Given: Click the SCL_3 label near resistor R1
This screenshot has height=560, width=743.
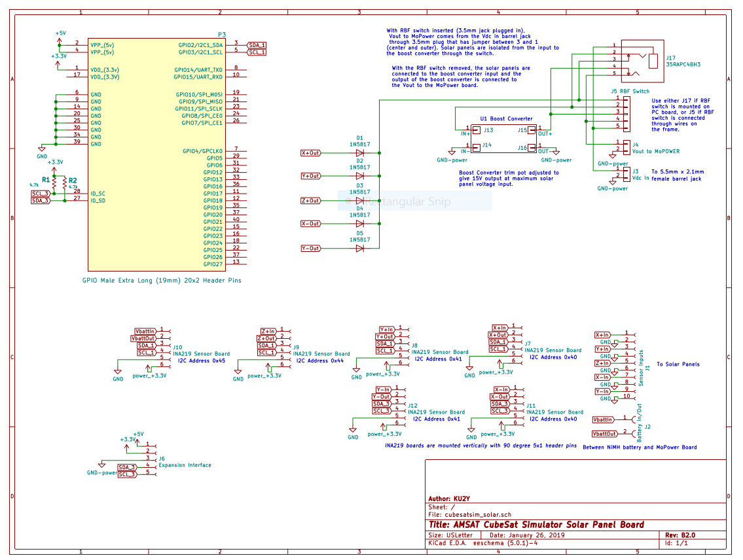Looking at the screenshot, I should tap(41, 194).
